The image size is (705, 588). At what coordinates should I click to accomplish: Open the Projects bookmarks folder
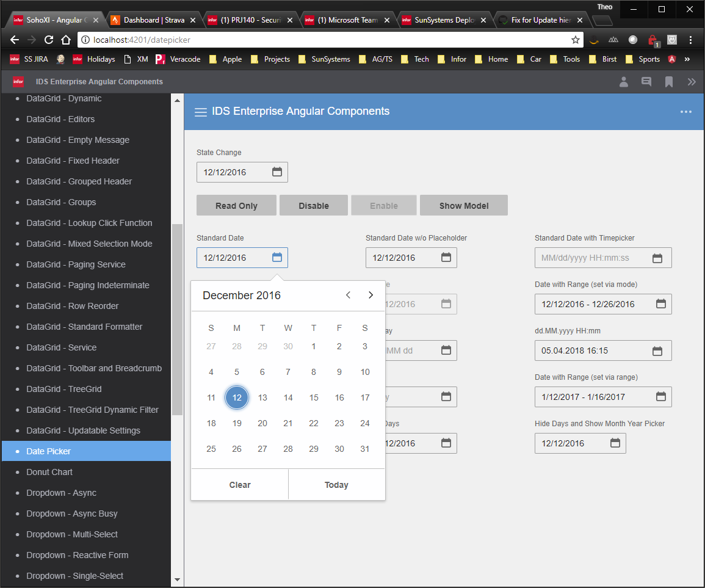pos(270,59)
